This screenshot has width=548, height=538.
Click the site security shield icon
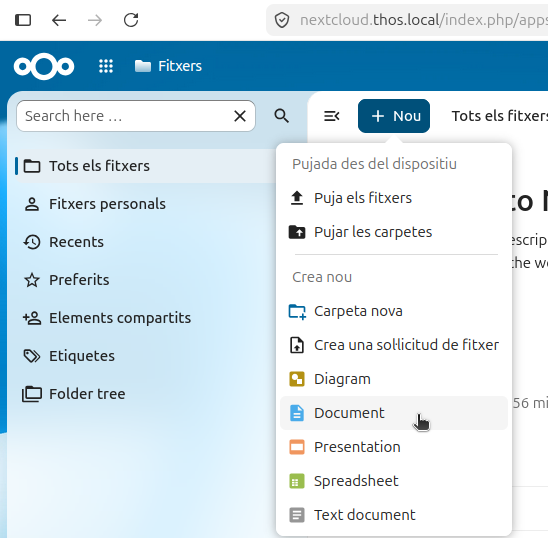click(x=282, y=20)
